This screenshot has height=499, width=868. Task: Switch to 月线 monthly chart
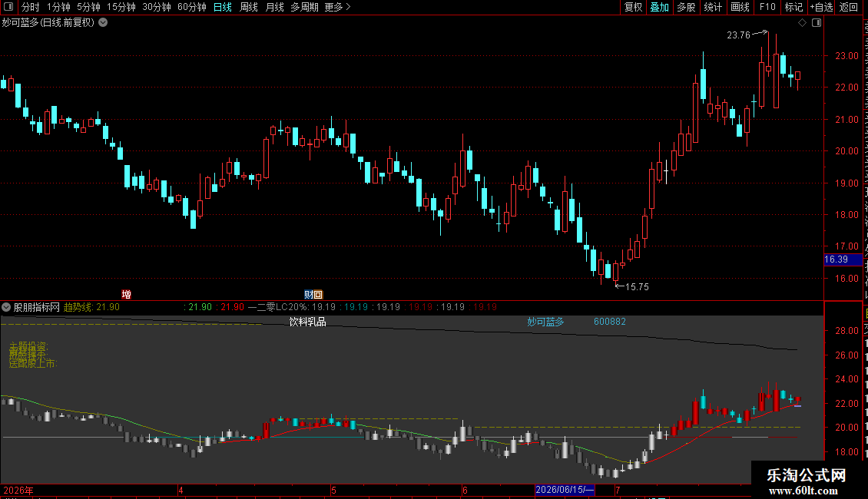pos(274,7)
